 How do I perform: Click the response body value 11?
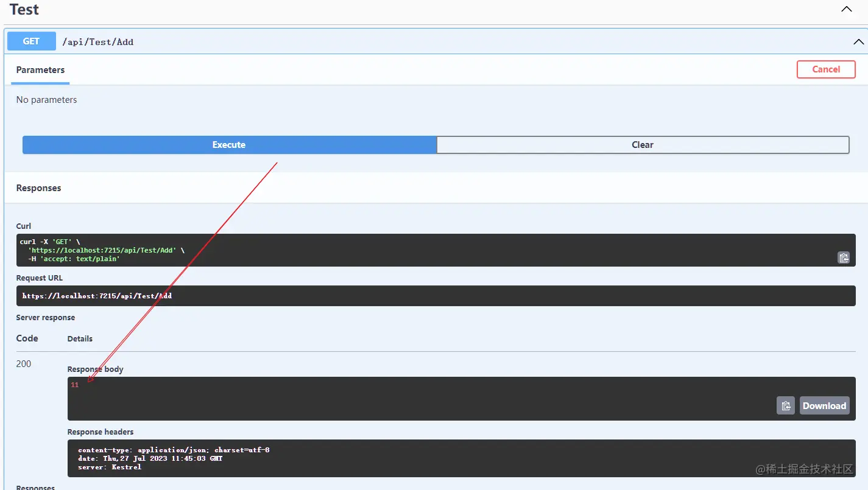pos(74,385)
